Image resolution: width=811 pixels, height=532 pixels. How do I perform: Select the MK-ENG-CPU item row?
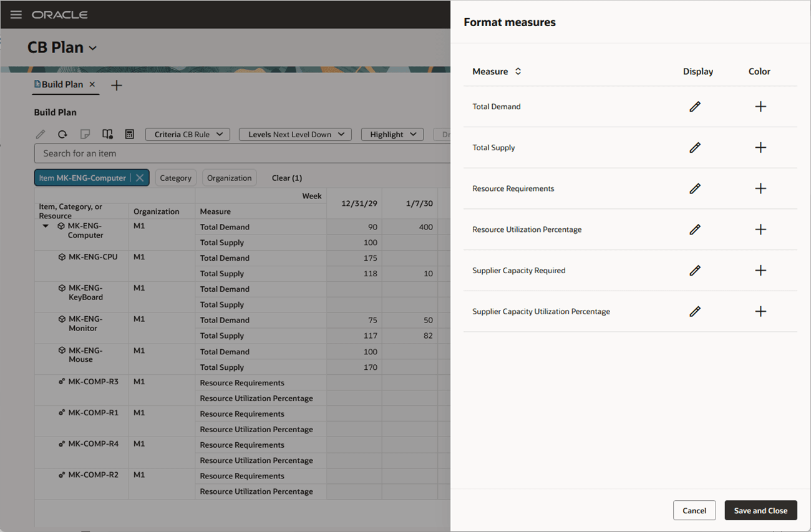(93, 257)
